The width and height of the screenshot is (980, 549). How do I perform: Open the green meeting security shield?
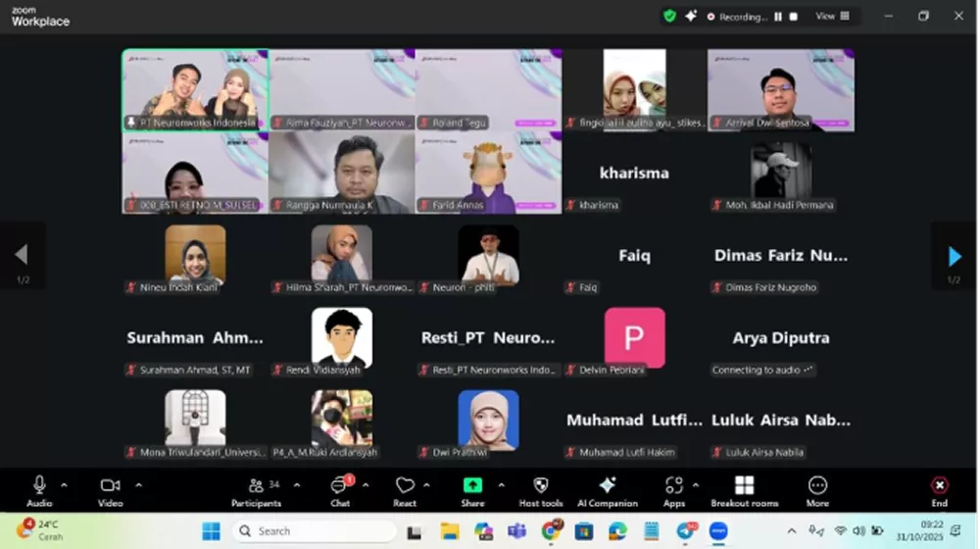click(x=669, y=17)
